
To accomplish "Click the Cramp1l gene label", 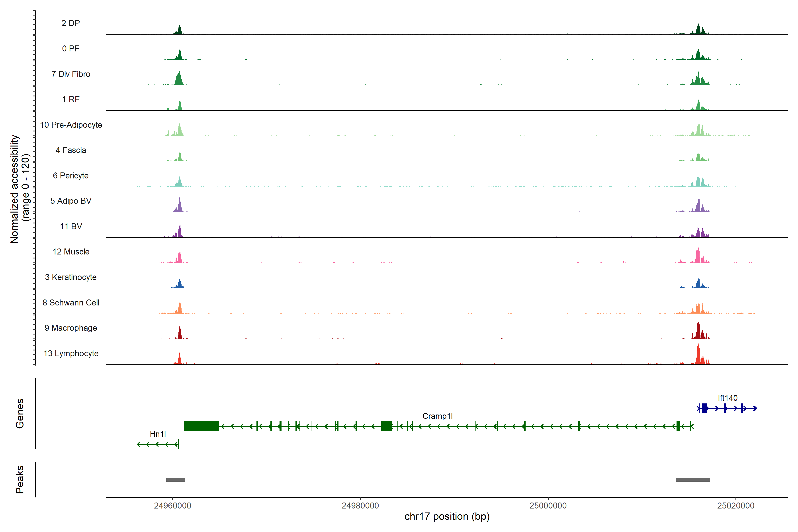I will tap(437, 416).
